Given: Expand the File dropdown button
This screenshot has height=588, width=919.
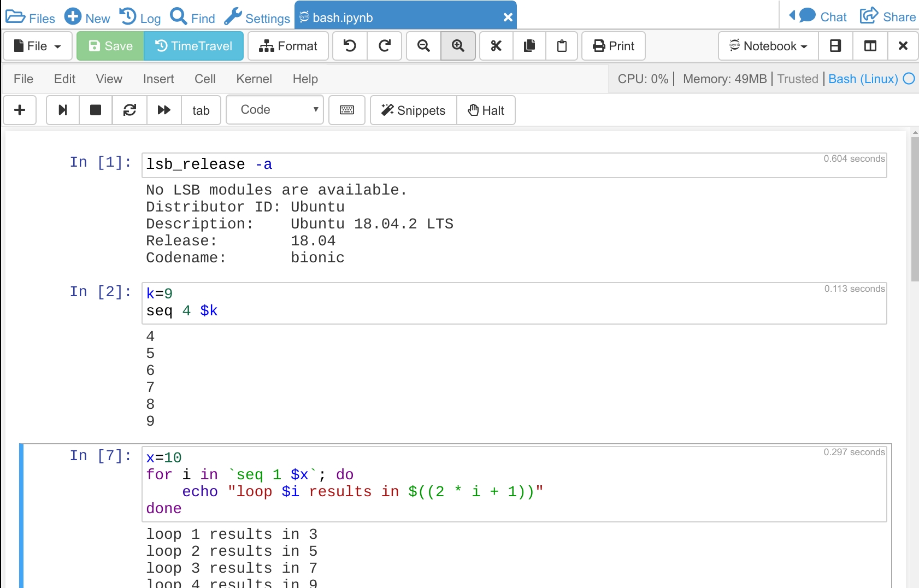Looking at the screenshot, I should (x=37, y=46).
